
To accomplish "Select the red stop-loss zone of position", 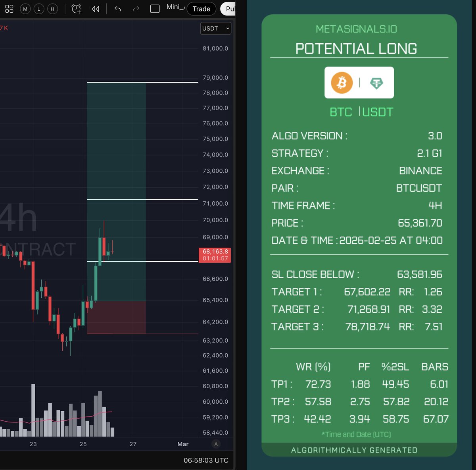I will click(x=116, y=317).
